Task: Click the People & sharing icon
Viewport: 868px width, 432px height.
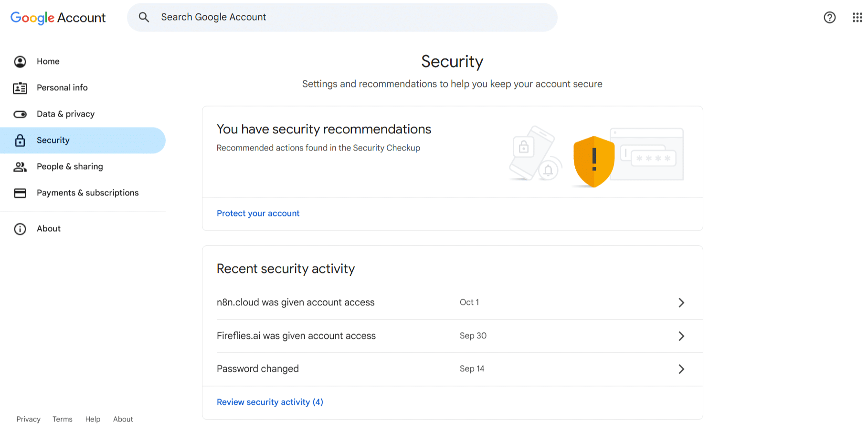Action: [20, 167]
